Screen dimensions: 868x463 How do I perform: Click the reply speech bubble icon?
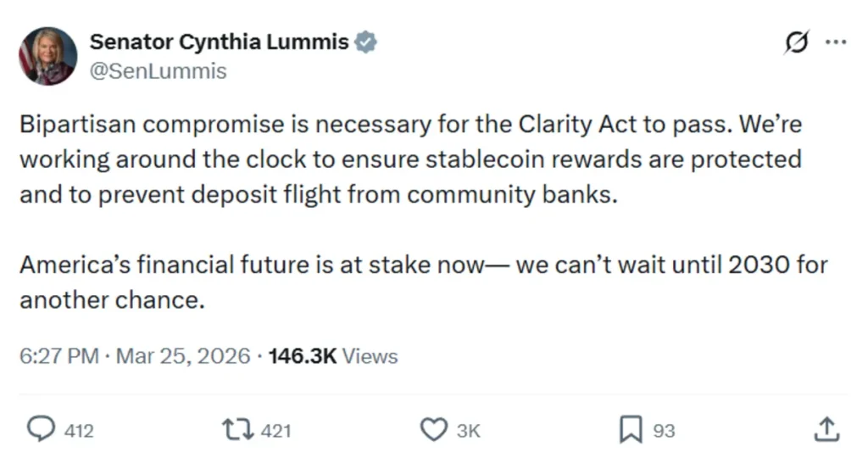pos(42,429)
